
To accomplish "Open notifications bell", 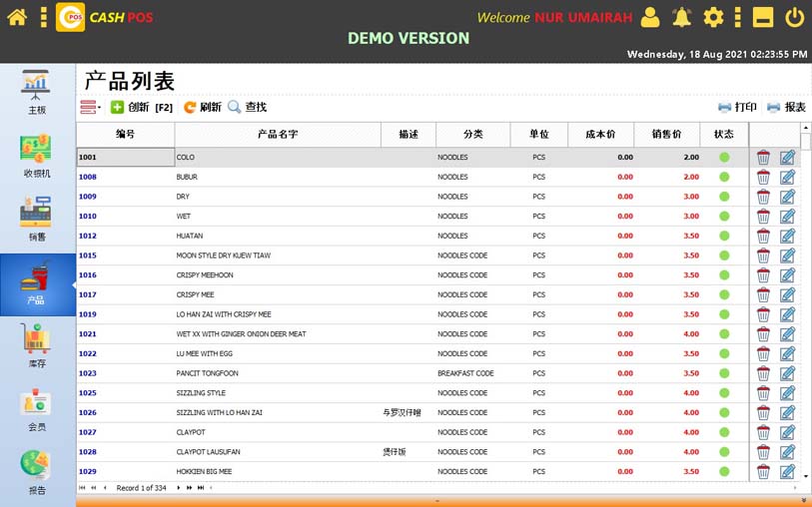I will click(681, 17).
